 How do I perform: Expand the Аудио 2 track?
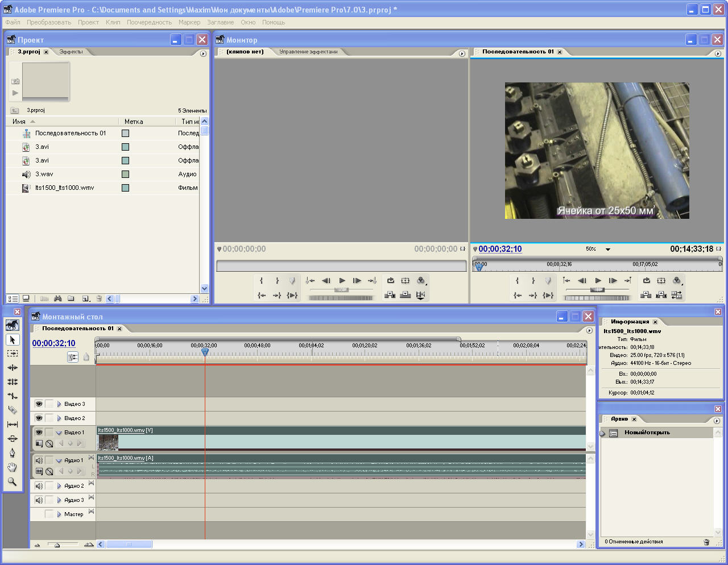59,486
